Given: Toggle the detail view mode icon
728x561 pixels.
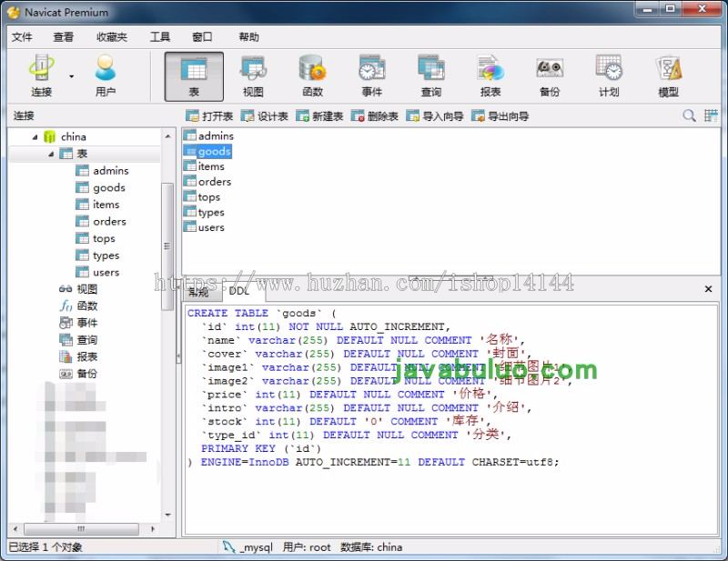Looking at the screenshot, I should pos(711,115).
